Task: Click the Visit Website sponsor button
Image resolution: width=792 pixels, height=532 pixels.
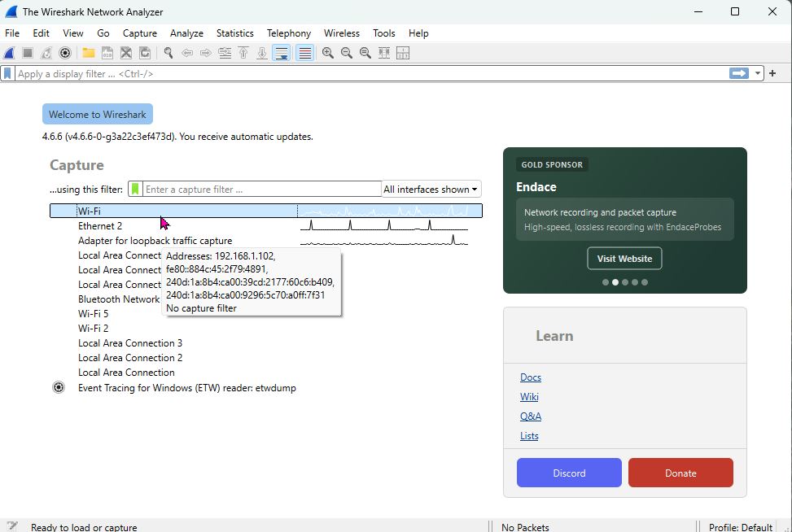Action: [x=624, y=259]
